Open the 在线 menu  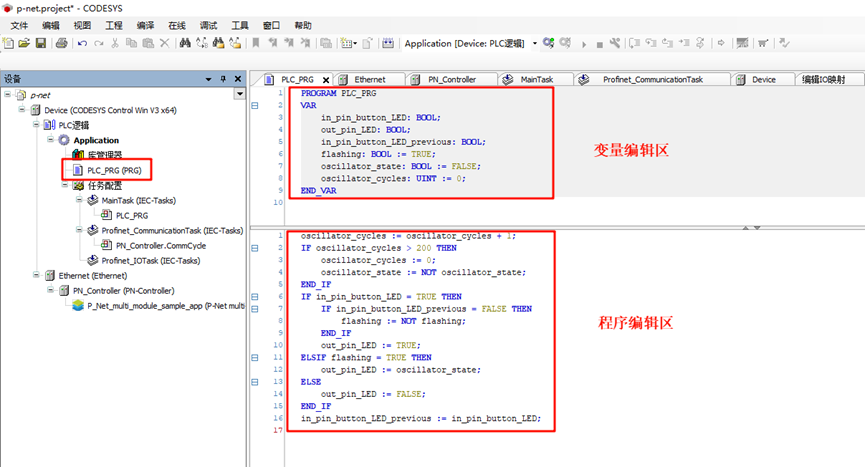coord(177,24)
